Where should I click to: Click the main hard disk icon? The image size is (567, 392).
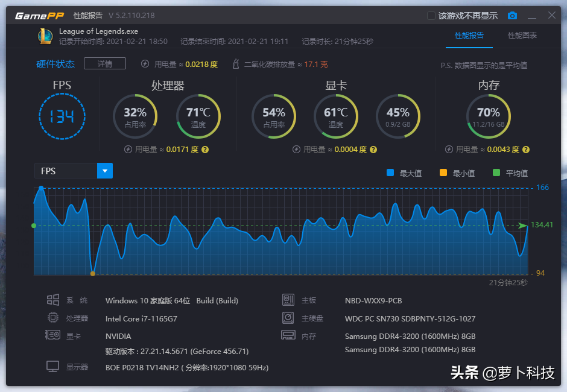click(288, 317)
